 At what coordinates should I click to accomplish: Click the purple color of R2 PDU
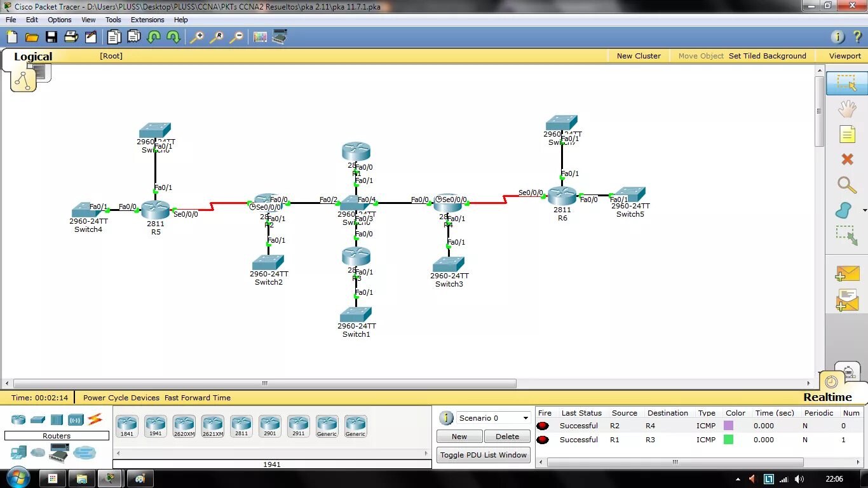pos(728,426)
